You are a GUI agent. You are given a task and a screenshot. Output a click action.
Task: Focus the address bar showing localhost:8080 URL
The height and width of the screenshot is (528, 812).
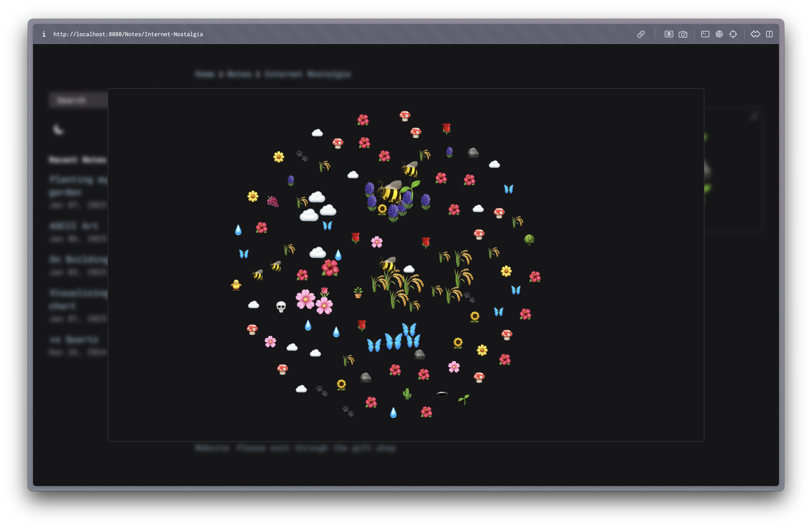coord(128,34)
